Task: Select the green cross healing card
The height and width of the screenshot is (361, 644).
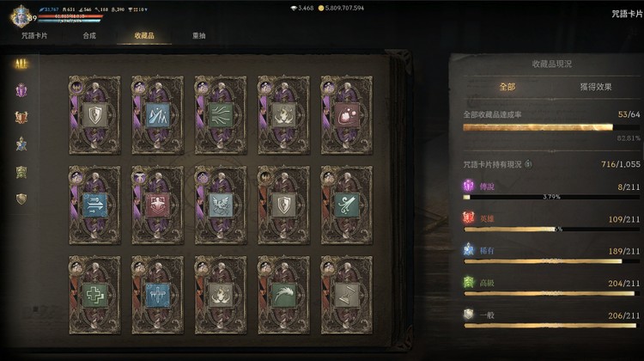Action: [94, 295]
